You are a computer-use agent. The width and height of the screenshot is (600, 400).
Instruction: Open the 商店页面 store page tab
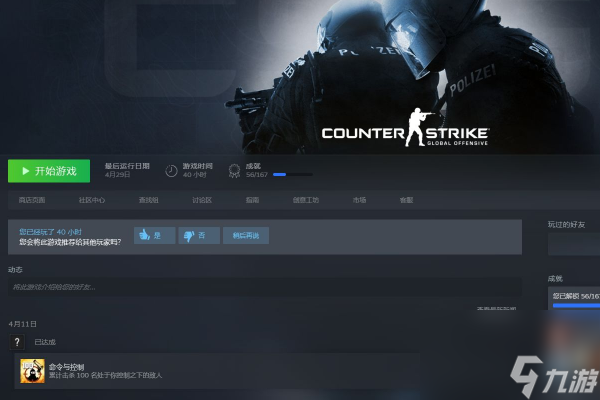(x=32, y=200)
